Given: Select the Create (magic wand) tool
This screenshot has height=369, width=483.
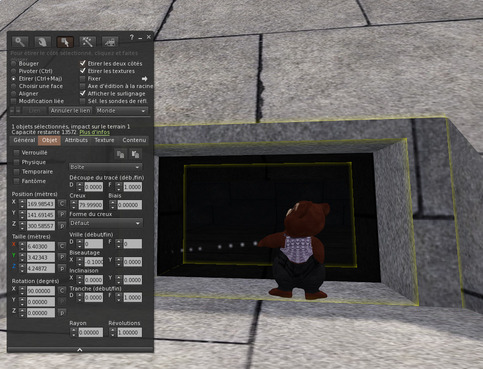Looking at the screenshot, I should (87, 42).
